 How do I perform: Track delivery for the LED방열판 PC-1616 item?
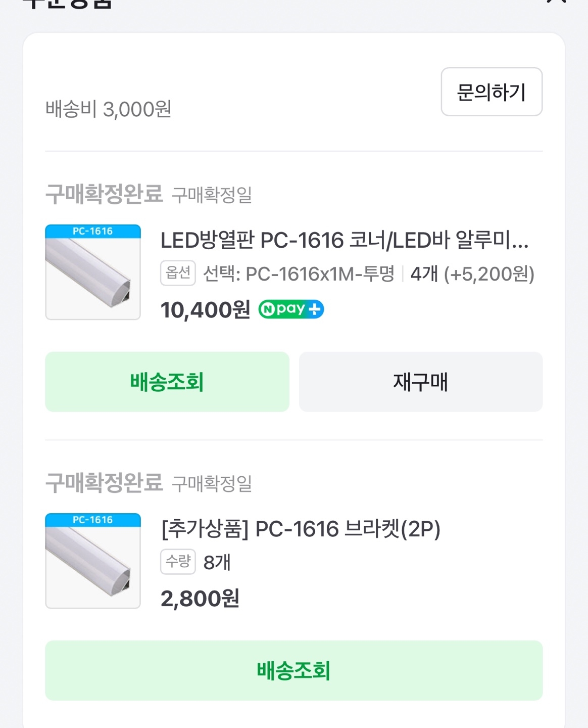(167, 382)
